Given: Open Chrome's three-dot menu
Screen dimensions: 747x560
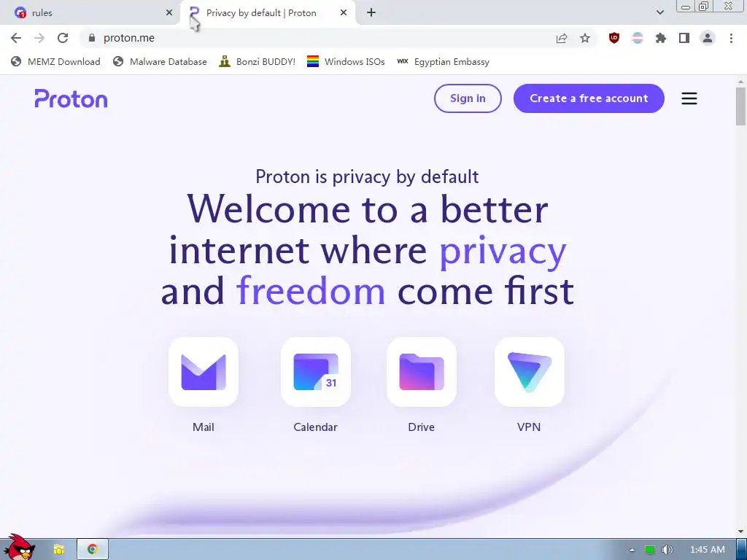Looking at the screenshot, I should (731, 38).
